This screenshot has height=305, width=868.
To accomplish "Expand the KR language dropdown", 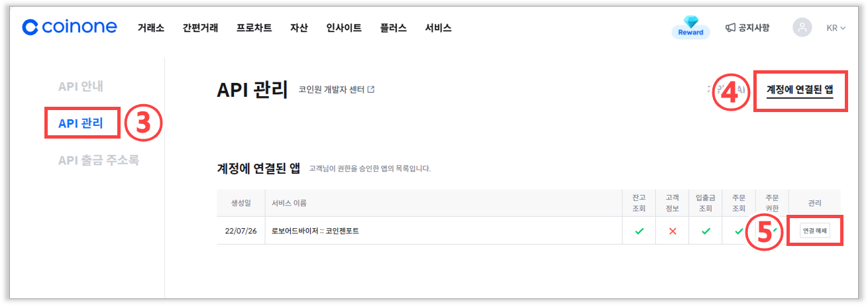I will click(x=836, y=28).
